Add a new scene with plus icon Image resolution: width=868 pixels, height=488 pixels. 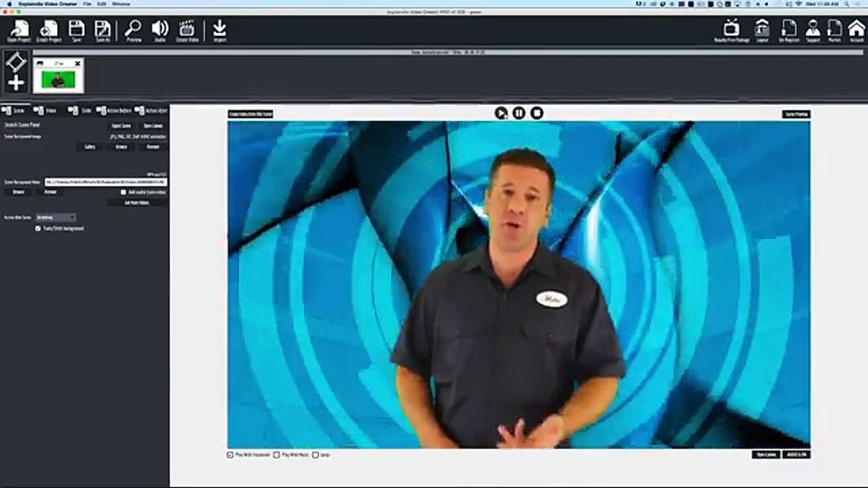click(16, 83)
